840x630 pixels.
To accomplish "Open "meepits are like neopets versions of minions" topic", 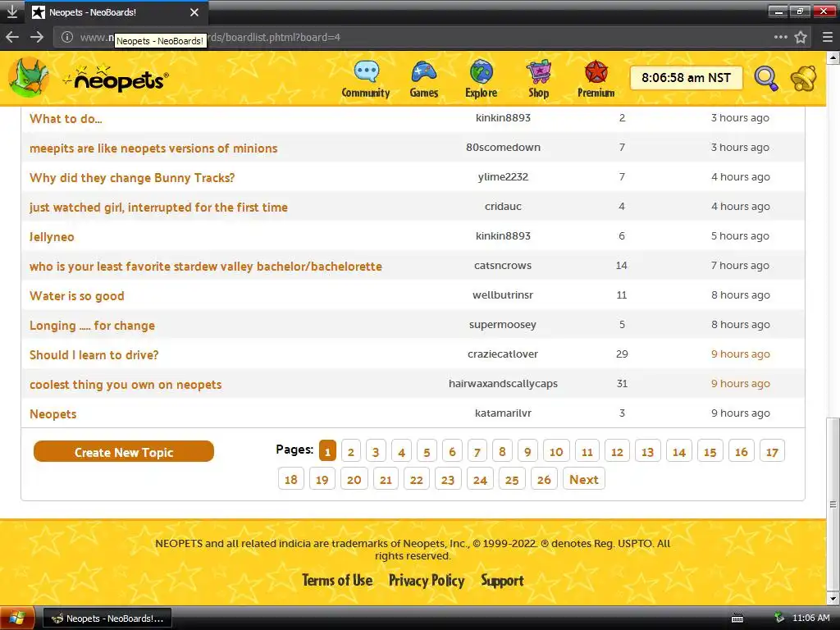I will 153,148.
